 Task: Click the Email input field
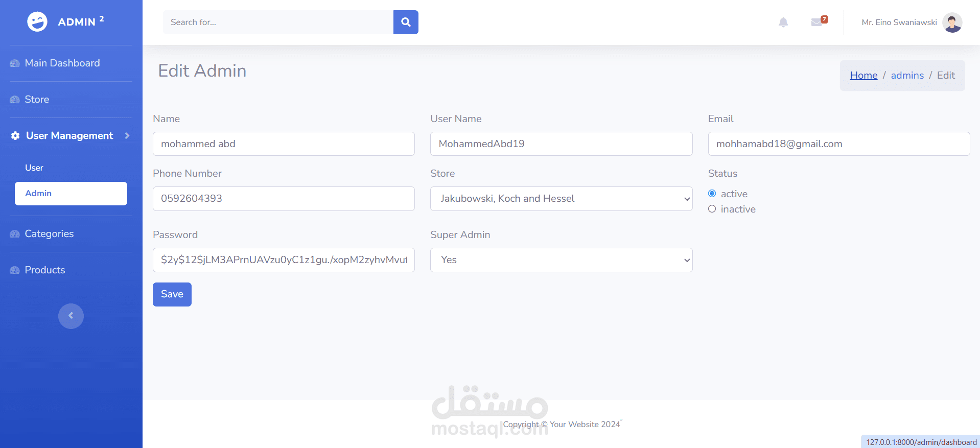(x=838, y=144)
